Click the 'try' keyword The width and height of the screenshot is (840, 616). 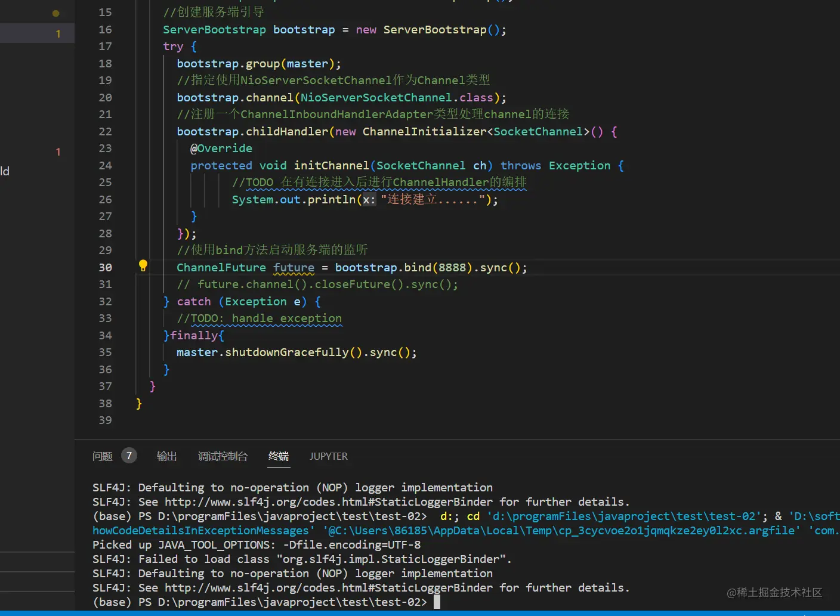(173, 46)
